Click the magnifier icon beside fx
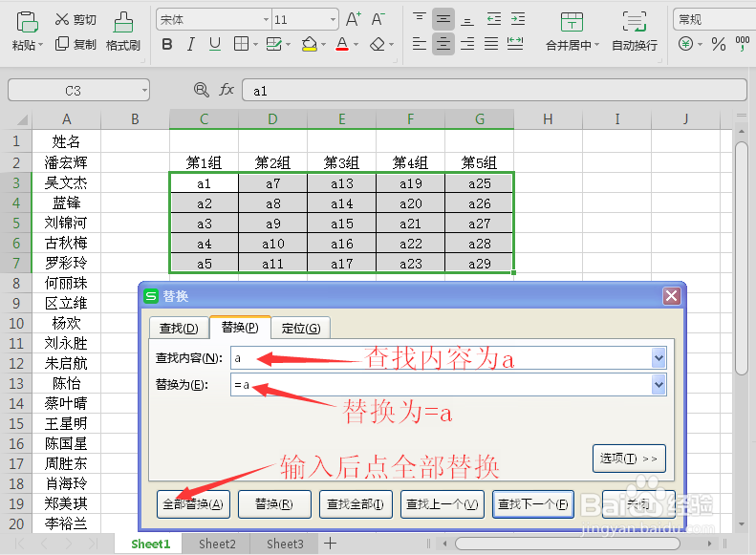 click(201, 90)
